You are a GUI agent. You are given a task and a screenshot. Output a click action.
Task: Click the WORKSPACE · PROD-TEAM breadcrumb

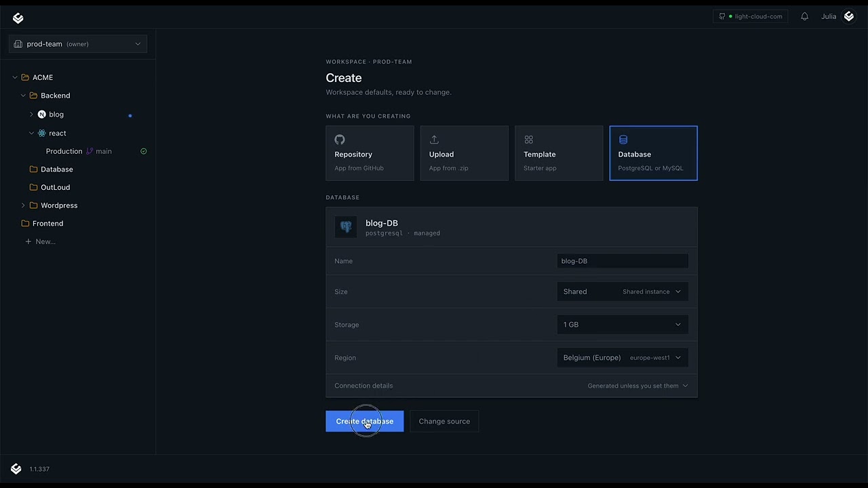coord(369,62)
